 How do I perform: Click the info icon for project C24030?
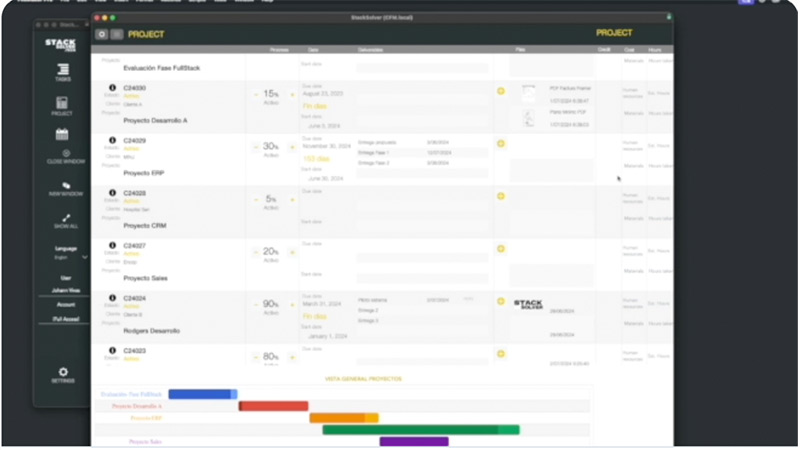[x=112, y=88]
